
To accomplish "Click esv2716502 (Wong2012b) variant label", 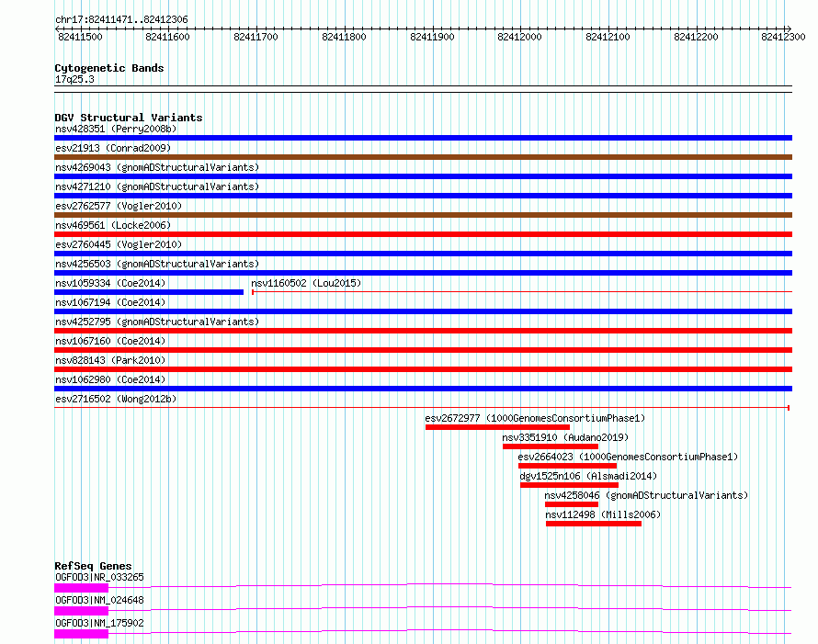I will (x=116, y=399).
